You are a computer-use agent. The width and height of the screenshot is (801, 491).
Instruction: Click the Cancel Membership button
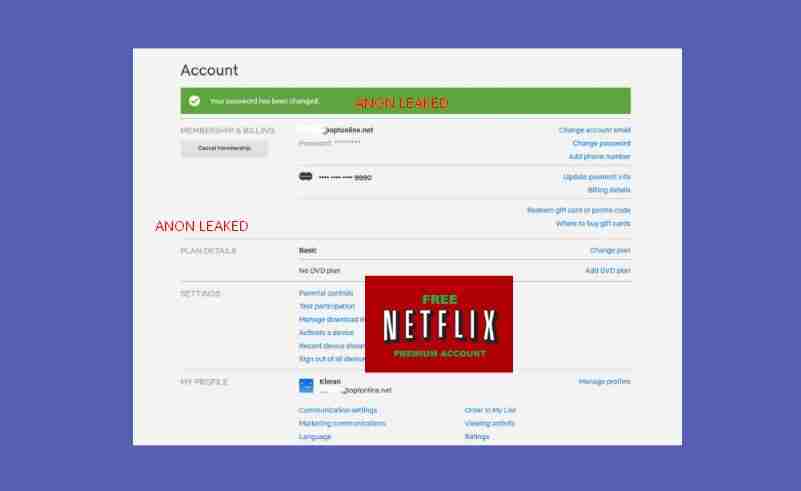point(224,148)
